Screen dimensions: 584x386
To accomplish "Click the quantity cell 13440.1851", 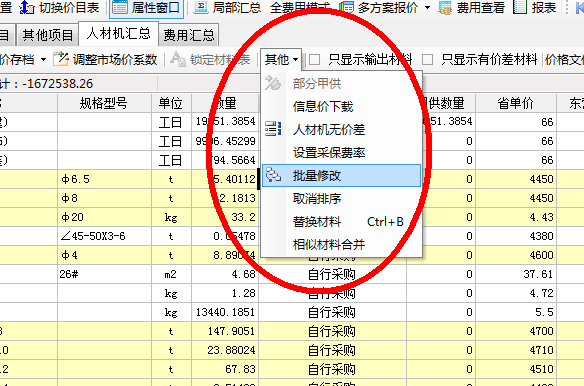I will 225,312.
